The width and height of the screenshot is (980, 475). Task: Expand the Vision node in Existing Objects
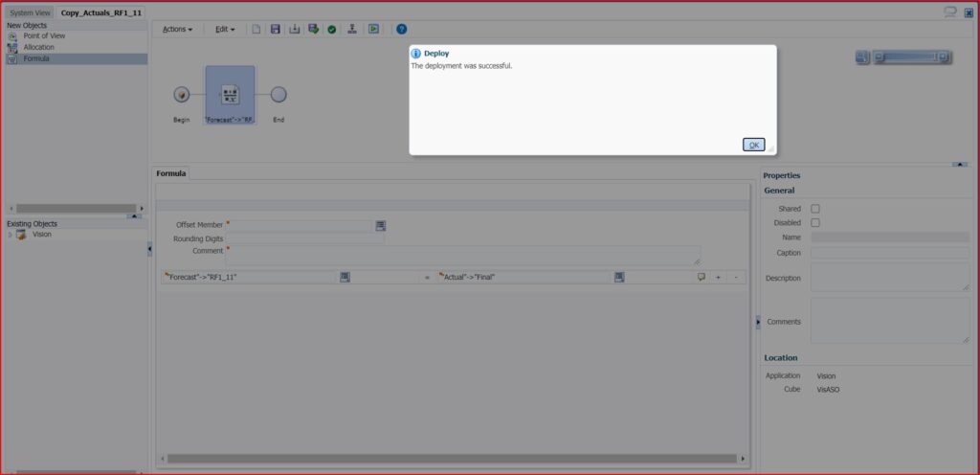point(10,235)
